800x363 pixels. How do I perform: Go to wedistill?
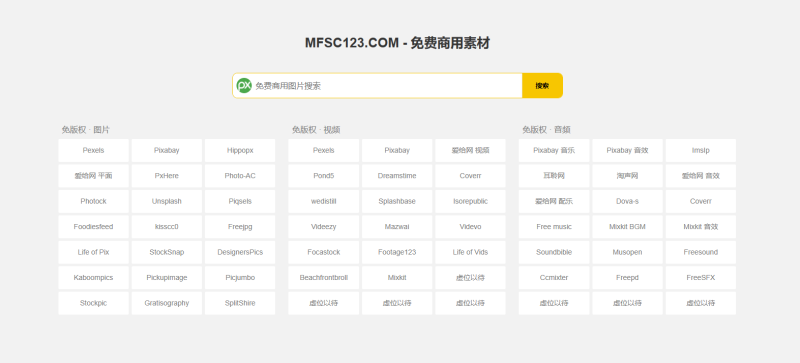pos(323,202)
